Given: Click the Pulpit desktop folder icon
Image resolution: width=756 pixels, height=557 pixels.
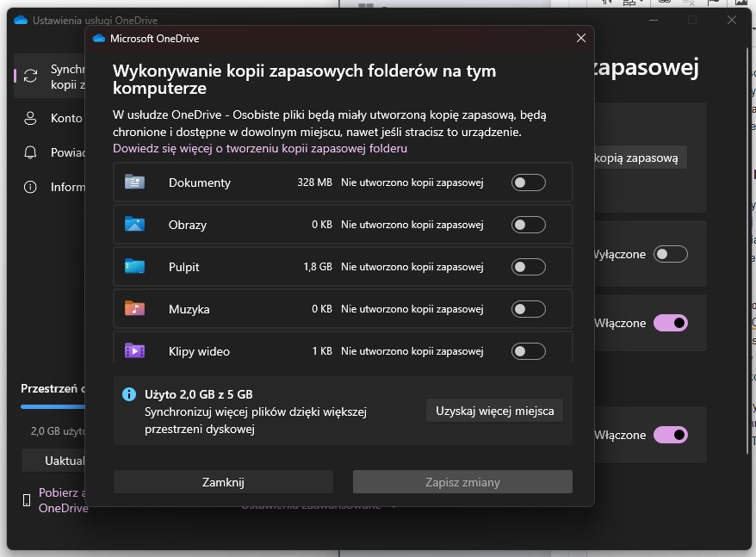Looking at the screenshot, I should [x=134, y=267].
